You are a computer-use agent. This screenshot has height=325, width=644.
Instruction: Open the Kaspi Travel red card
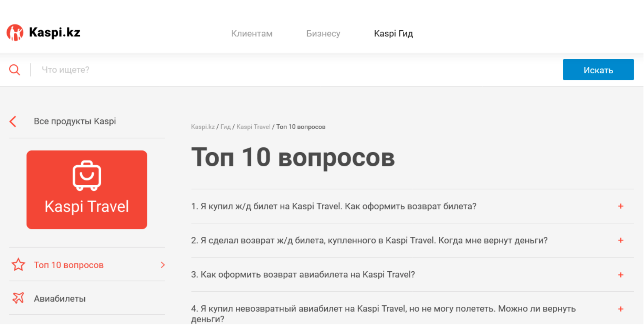pyautogui.click(x=87, y=190)
